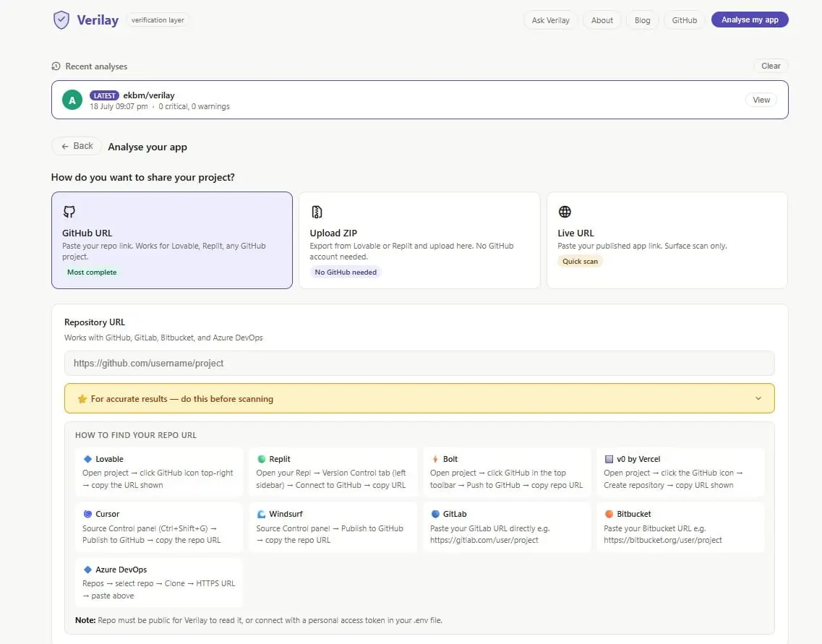This screenshot has width=822, height=644.
Task: Click the Bitbucket orange circle icon
Action: 609,514
